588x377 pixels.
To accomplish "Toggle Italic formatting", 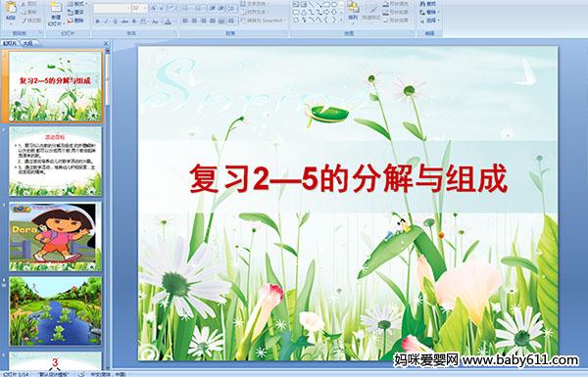I will coord(106,22).
